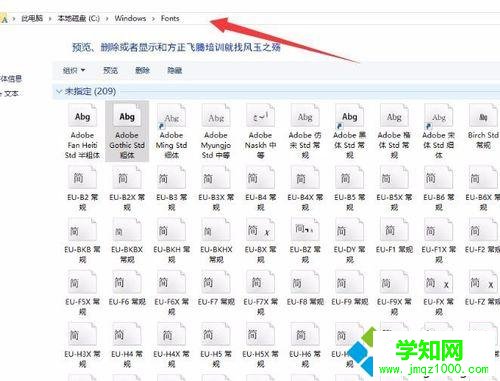This screenshot has width=500, height=381.
Task: Click the 删除 (Delete) toolbar button
Action: pyautogui.click(x=143, y=70)
